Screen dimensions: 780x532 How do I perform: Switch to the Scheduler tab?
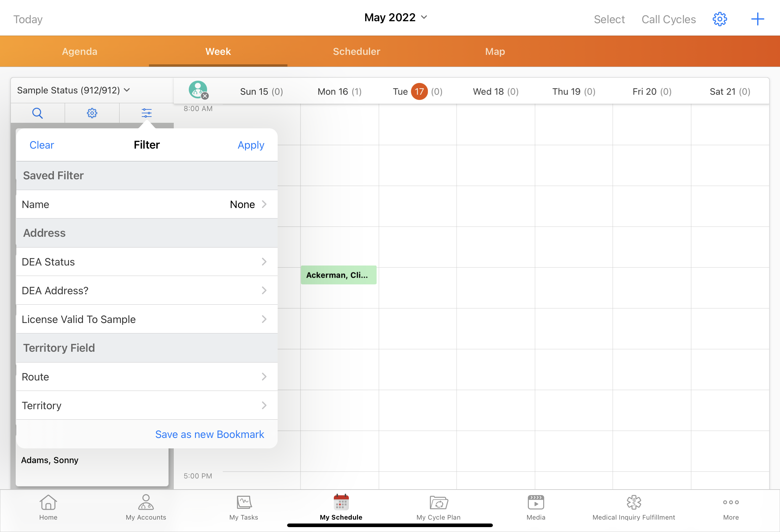click(x=356, y=51)
